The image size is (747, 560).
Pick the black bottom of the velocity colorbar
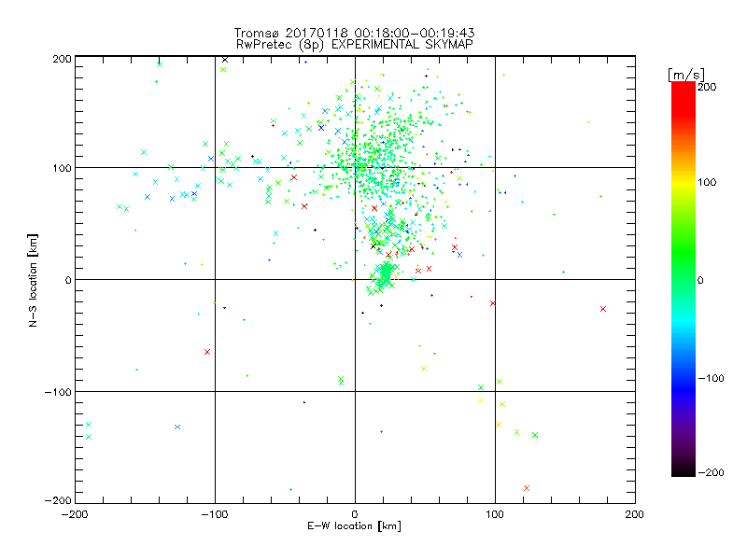point(684,471)
